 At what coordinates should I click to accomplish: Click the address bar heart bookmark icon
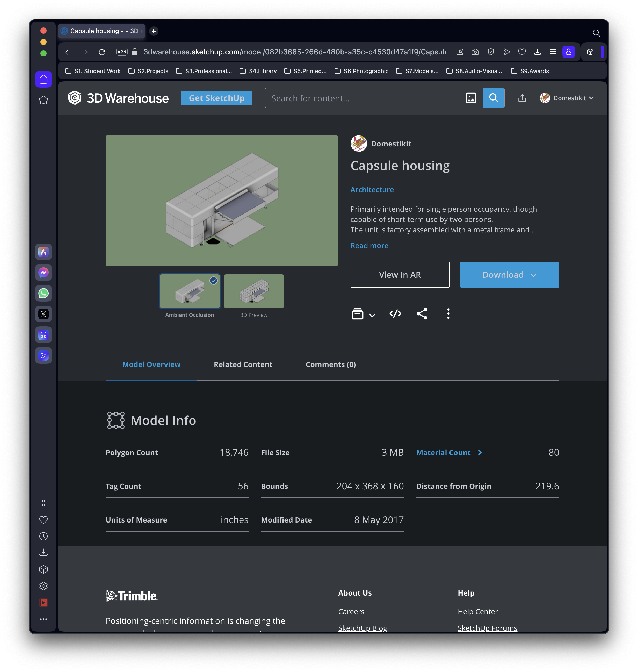pos(522,52)
